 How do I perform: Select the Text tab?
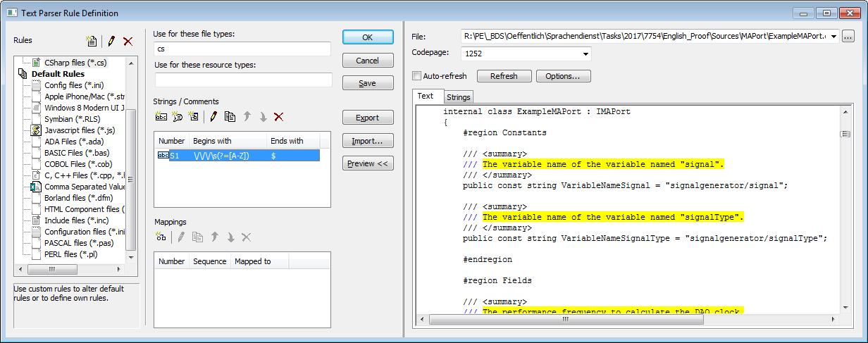426,96
